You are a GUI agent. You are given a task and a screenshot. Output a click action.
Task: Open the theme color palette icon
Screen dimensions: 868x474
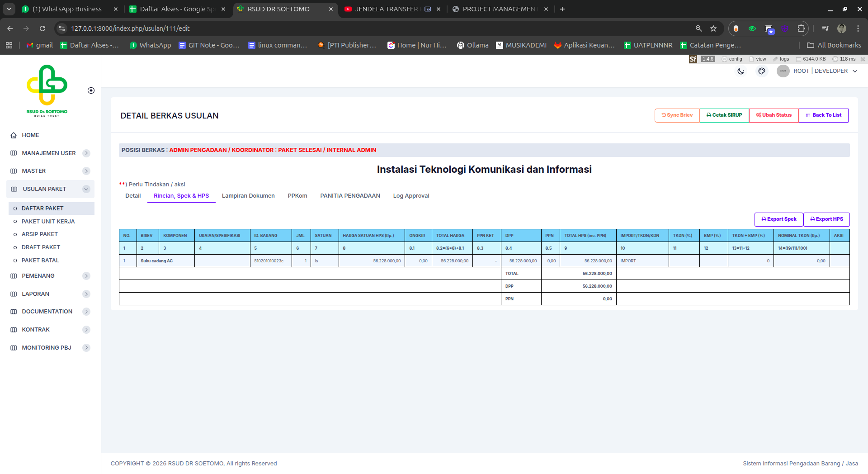[762, 71]
